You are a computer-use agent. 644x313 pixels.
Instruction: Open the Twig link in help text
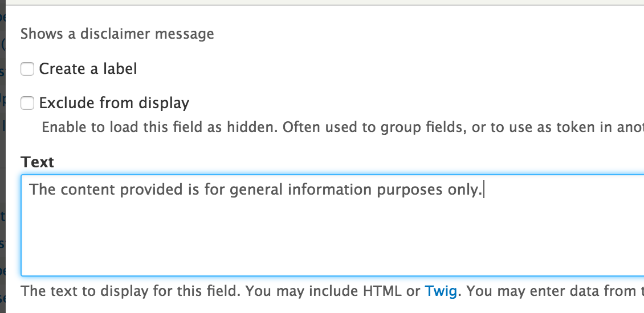pyautogui.click(x=441, y=292)
